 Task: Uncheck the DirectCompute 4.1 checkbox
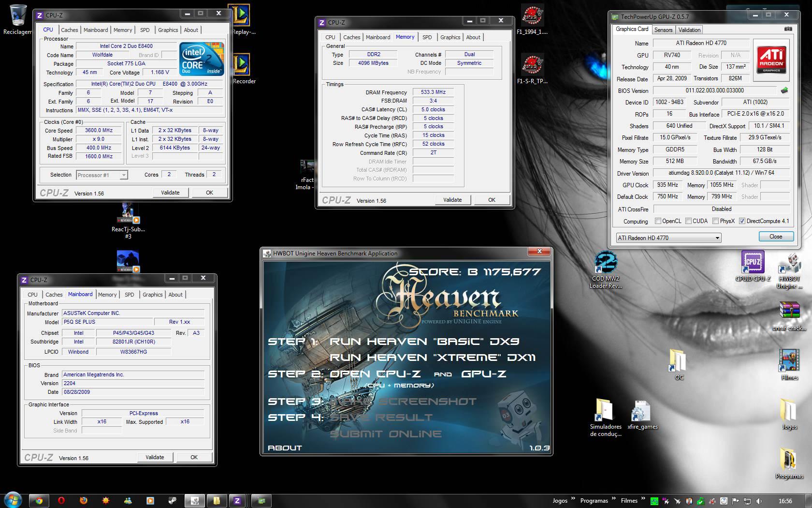tap(742, 221)
